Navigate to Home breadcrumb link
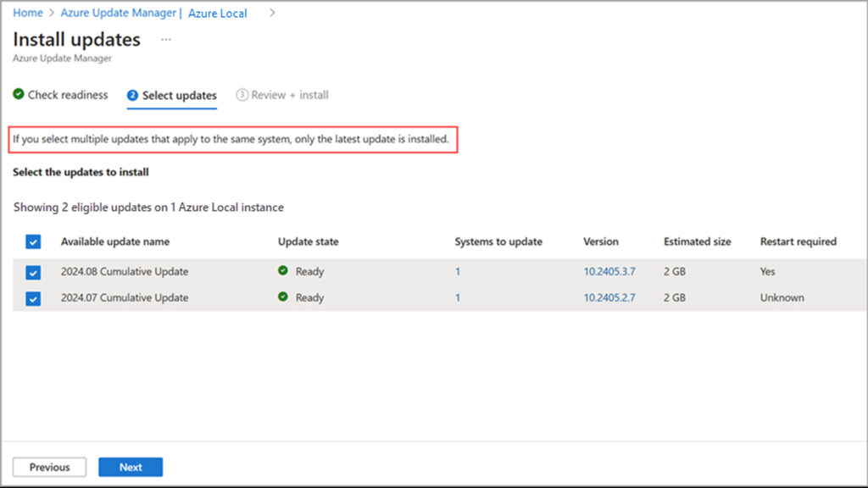This screenshot has height=488, width=868. pyautogui.click(x=27, y=14)
